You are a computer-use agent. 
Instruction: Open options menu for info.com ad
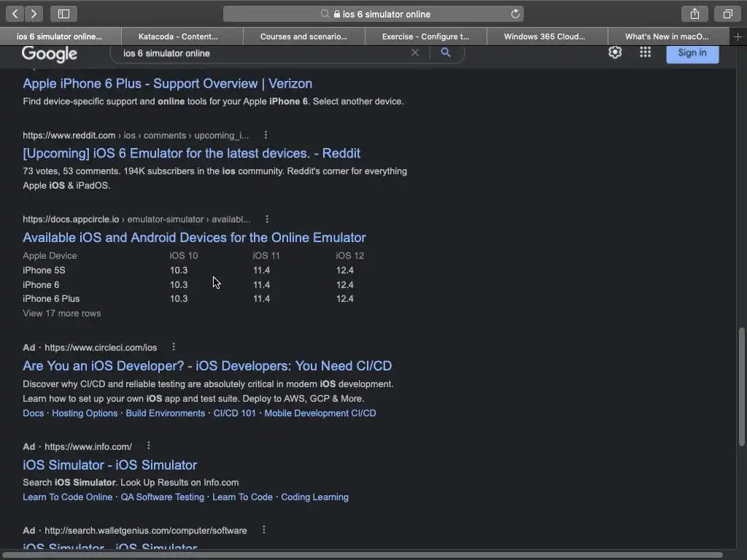149,446
